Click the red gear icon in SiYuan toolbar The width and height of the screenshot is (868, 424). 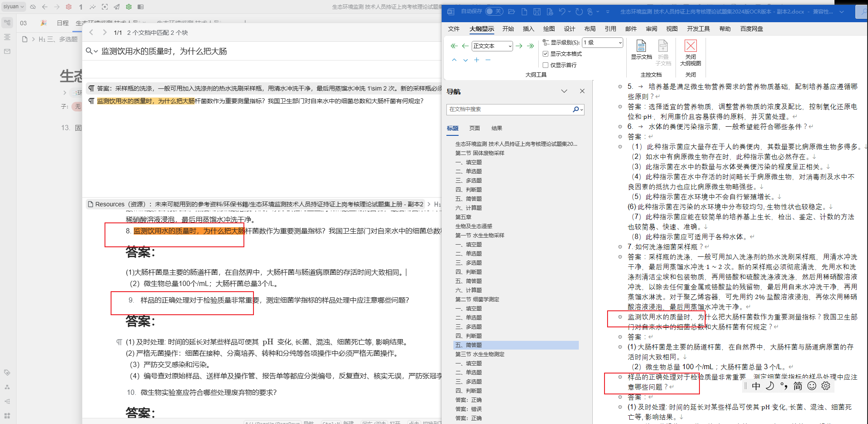tap(69, 7)
